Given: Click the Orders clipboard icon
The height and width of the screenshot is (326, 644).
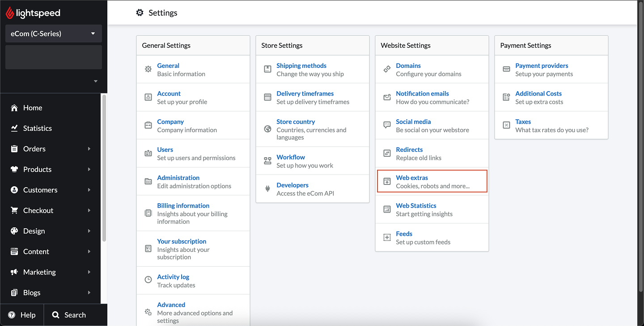Looking at the screenshot, I should [14, 149].
